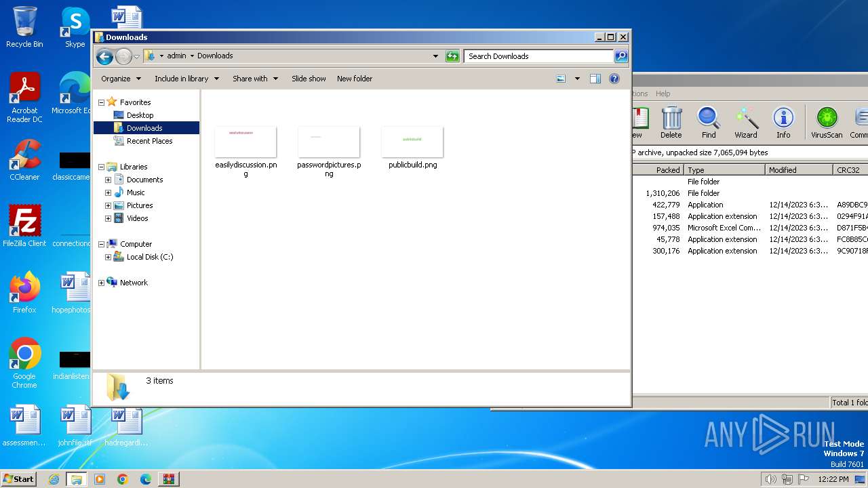868x488 pixels.
Task: Click the clock showing 12:22 PM
Action: point(833,479)
